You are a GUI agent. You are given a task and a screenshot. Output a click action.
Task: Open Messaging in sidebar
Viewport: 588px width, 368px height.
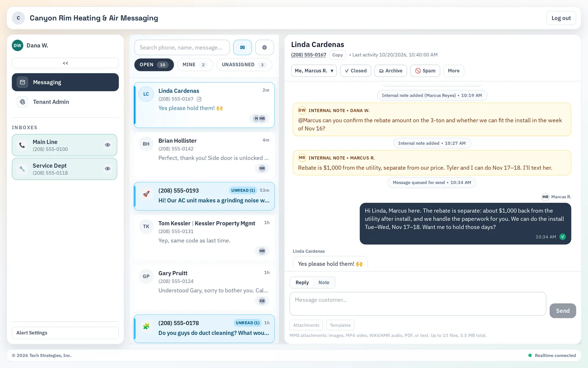pyautogui.click(x=65, y=82)
